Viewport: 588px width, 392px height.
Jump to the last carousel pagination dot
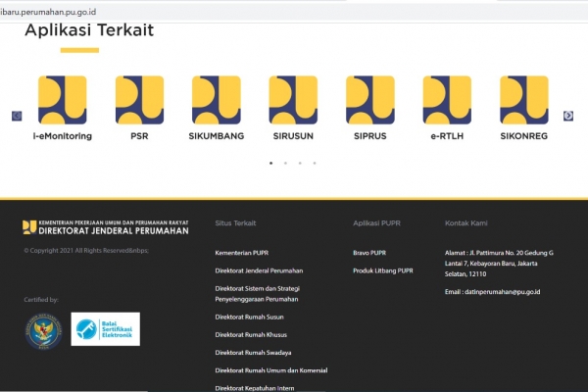click(x=314, y=163)
